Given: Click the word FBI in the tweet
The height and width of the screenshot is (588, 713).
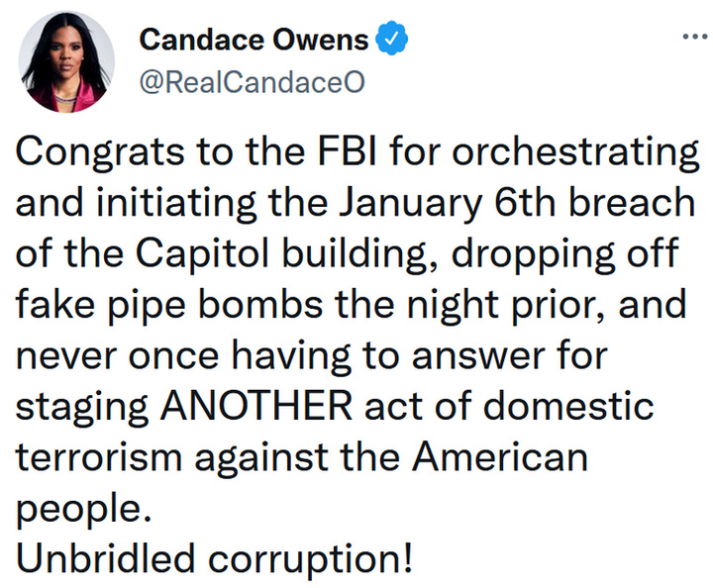Looking at the screenshot, I should 347,150.
